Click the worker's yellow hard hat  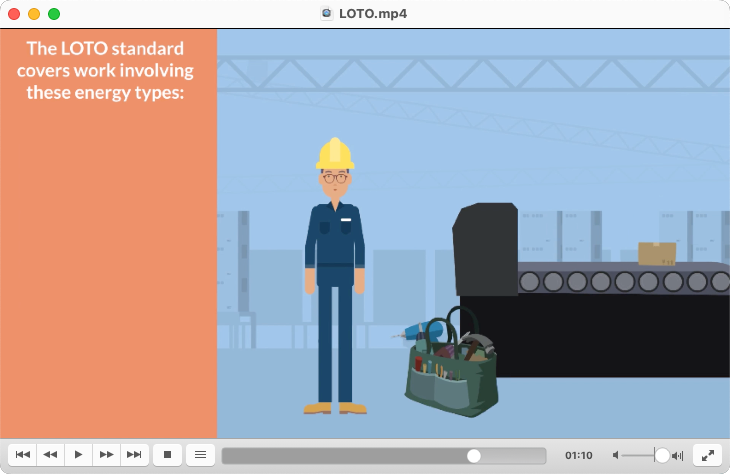point(335,153)
